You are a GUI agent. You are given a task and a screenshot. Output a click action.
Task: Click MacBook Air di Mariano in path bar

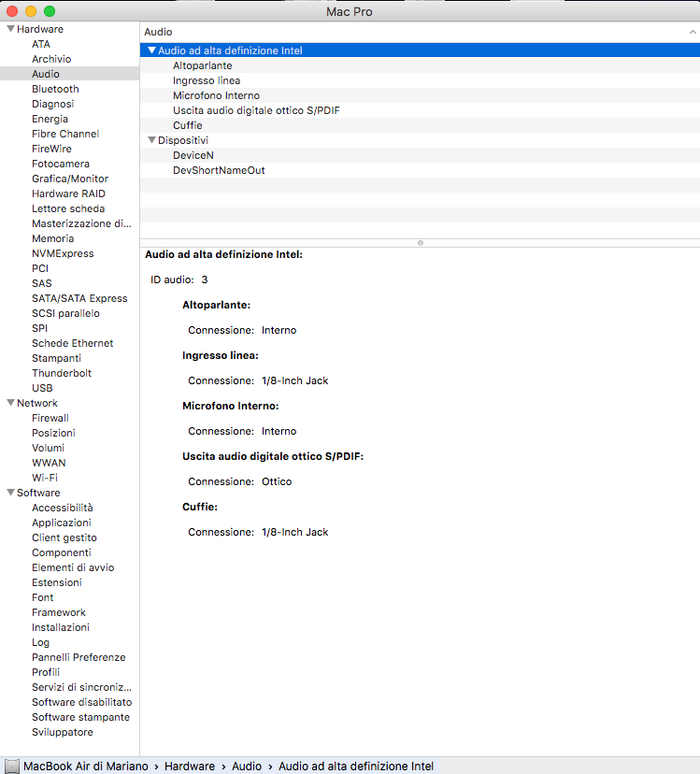tap(87, 767)
